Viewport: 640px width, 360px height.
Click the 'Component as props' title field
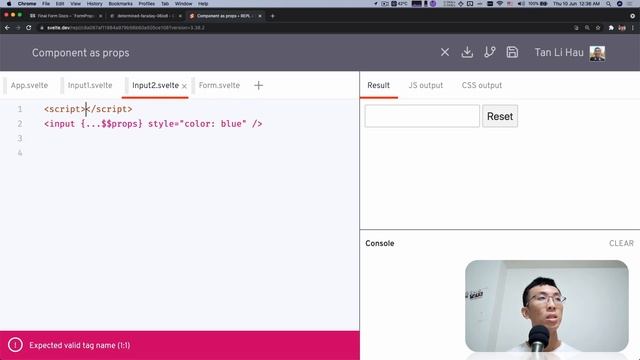[80, 53]
